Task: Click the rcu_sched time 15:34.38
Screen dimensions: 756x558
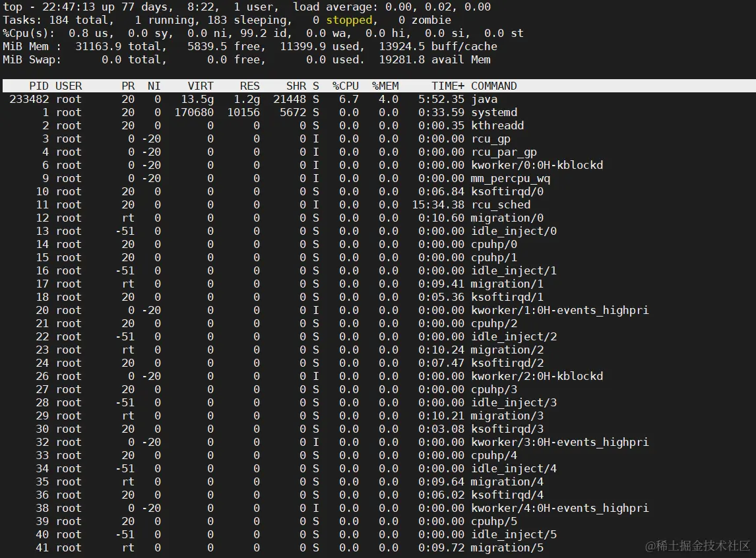Action: point(438,204)
